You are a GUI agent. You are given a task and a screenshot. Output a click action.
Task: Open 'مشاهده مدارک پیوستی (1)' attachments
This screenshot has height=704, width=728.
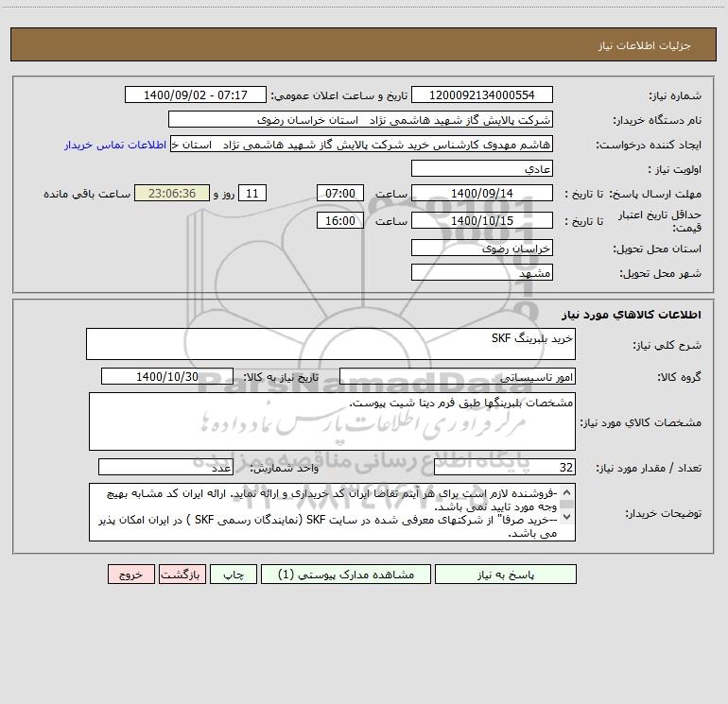[x=346, y=574]
